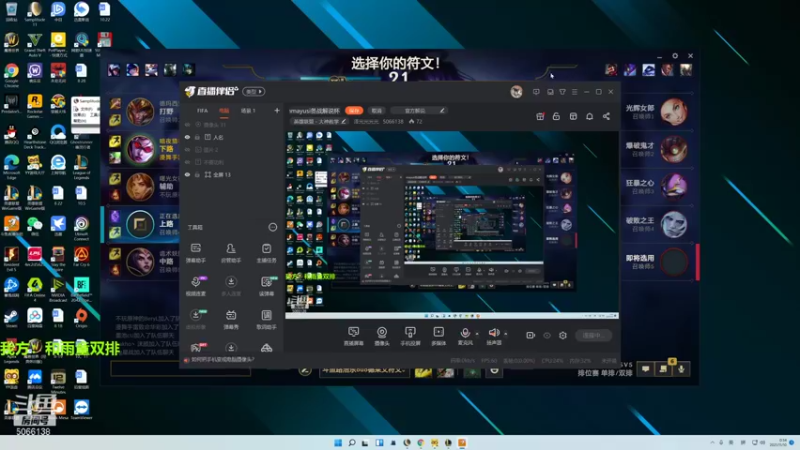Open the notification bell in streaming app

[x=589, y=116]
